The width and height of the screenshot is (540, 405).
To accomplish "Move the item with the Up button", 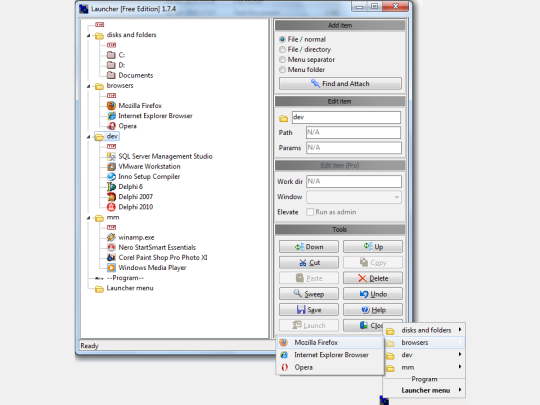I will tap(373, 247).
